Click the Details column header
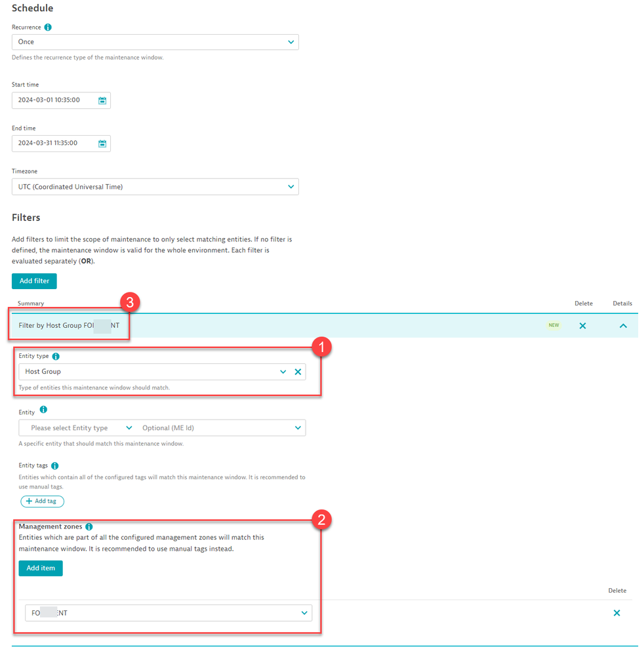Image resolution: width=644 pixels, height=655 pixels. tap(622, 304)
